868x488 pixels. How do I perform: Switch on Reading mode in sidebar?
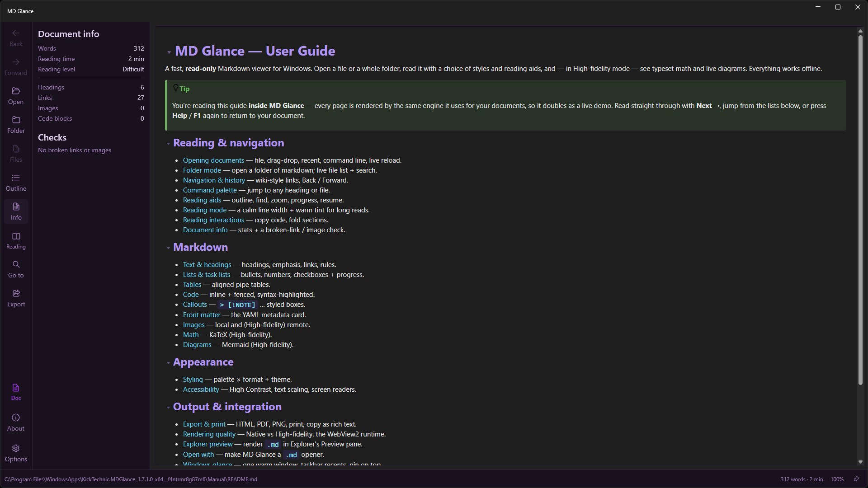[x=16, y=241]
